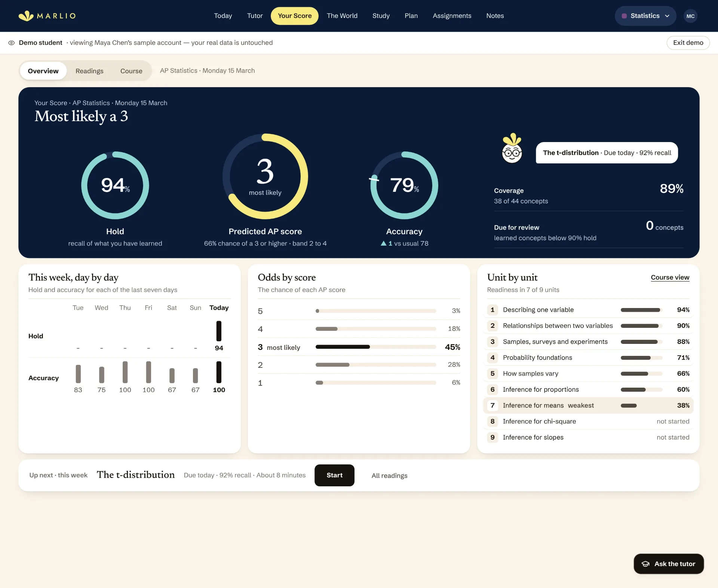Click the graduation cap icon in Ask the tutor
The image size is (718, 588).
pyautogui.click(x=645, y=564)
